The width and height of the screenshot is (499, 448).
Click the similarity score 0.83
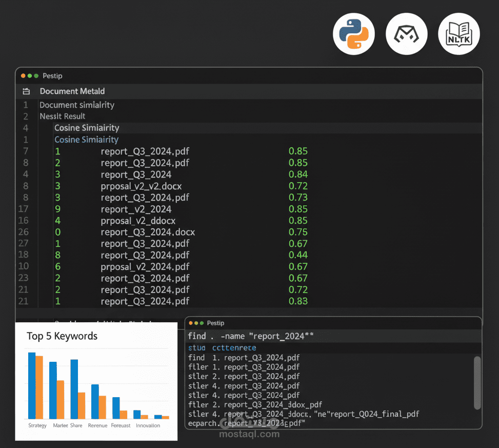tap(298, 301)
